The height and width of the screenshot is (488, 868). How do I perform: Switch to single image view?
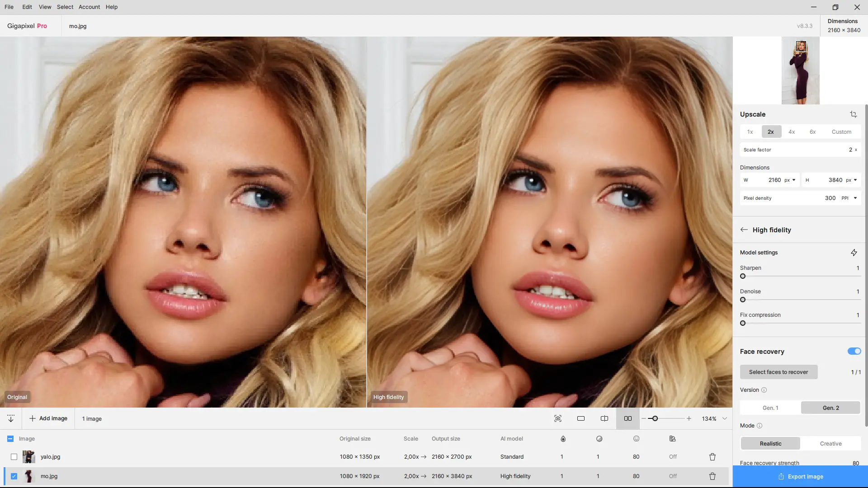point(581,418)
